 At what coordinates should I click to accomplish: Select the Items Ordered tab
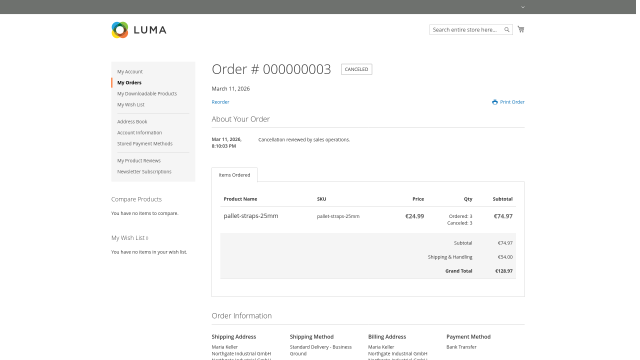[x=234, y=175]
